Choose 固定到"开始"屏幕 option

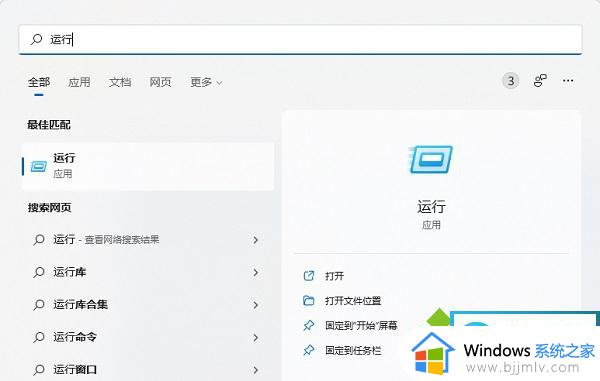point(361,326)
